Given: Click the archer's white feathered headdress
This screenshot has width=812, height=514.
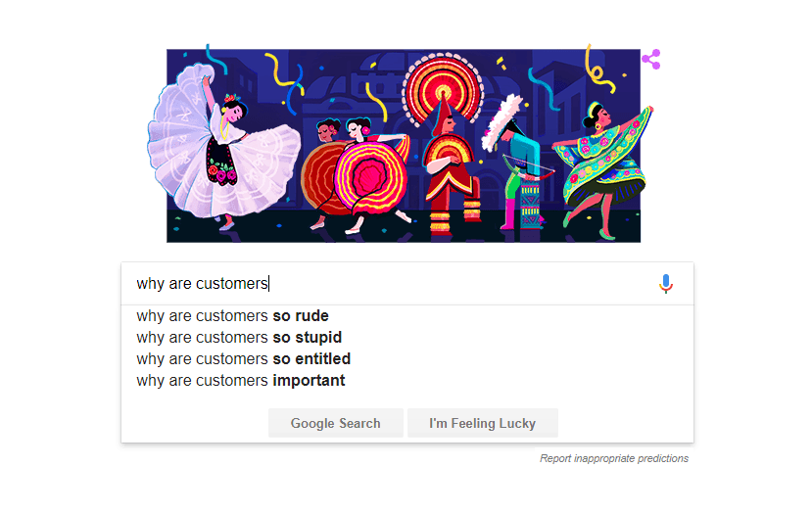Looking at the screenshot, I should click(502, 122).
